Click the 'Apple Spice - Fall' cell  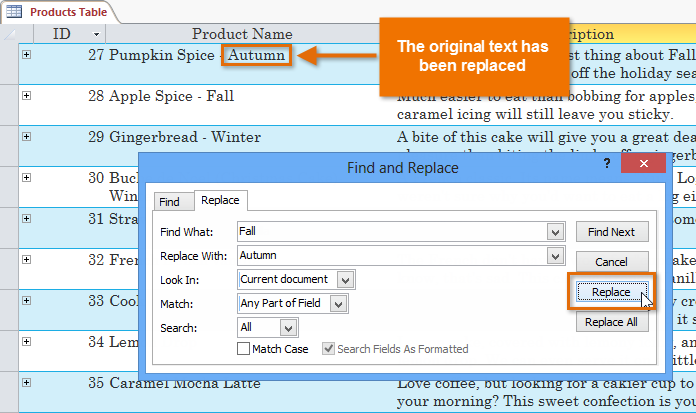point(172,96)
